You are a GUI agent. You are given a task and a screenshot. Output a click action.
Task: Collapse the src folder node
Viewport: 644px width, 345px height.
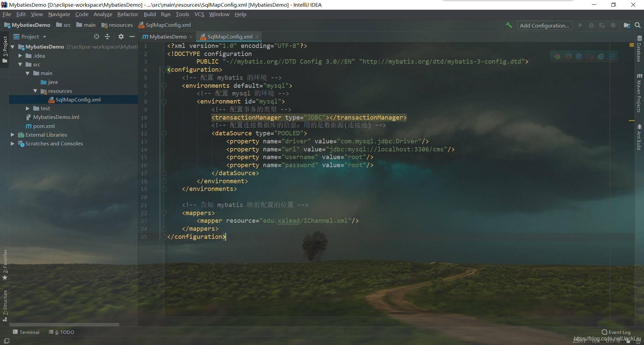pyautogui.click(x=20, y=64)
